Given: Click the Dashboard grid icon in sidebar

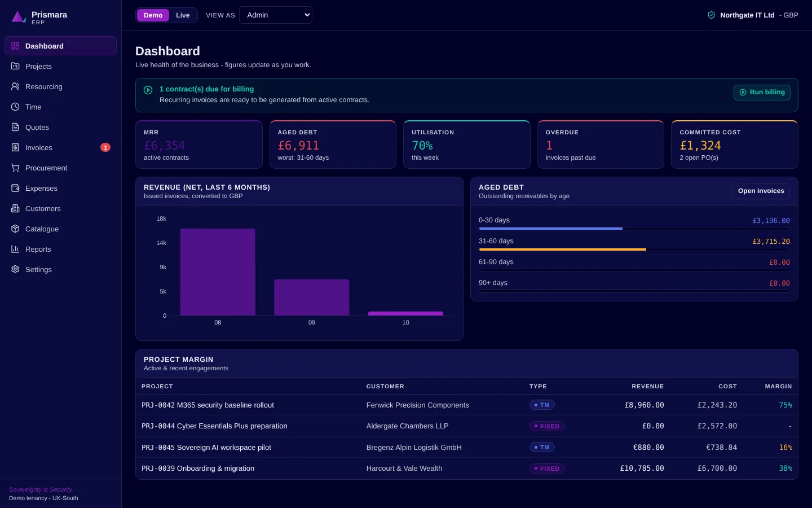Looking at the screenshot, I should click(15, 46).
